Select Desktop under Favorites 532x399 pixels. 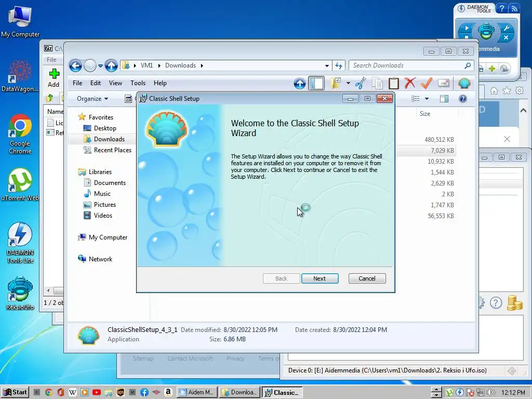105,128
